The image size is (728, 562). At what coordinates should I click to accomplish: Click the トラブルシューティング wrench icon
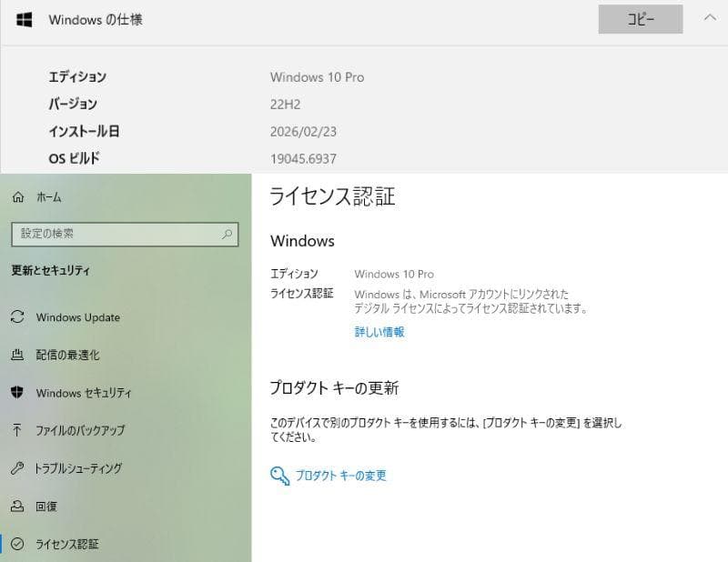coord(17,467)
